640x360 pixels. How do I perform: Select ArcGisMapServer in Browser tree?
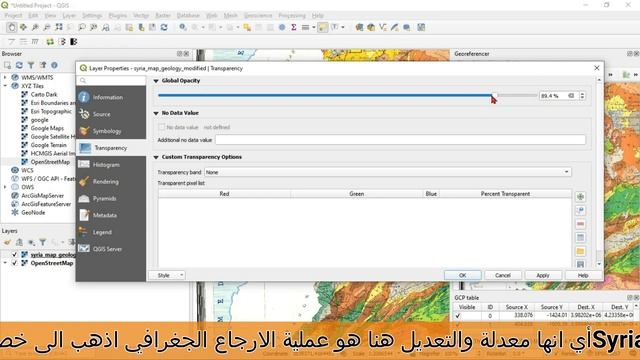[x=42, y=196]
